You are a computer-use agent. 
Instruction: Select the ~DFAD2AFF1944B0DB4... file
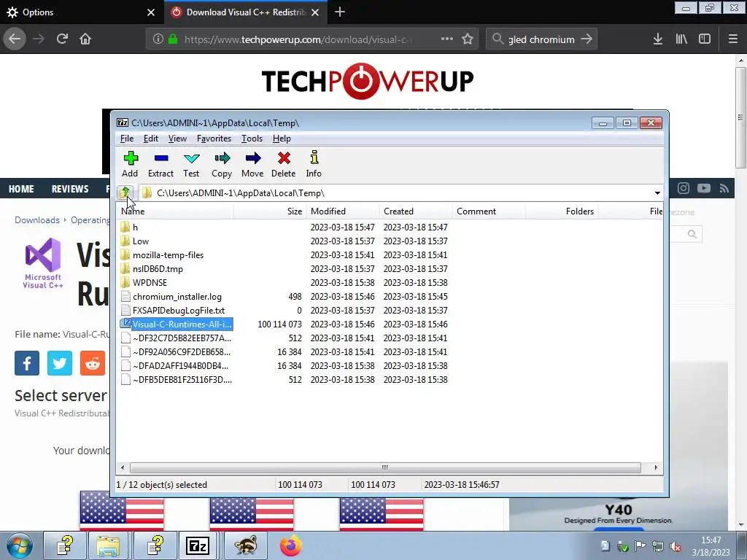click(x=180, y=366)
